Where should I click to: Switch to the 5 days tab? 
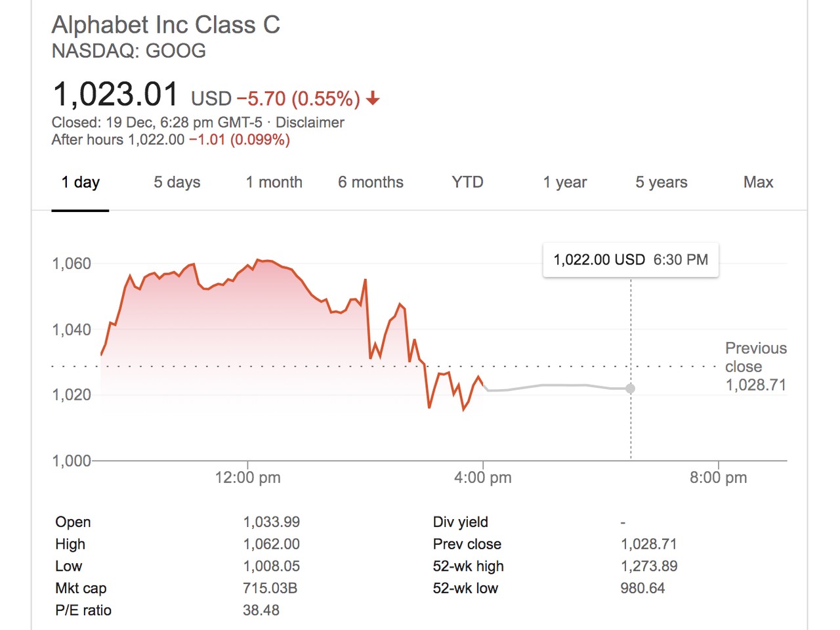(x=177, y=182)
